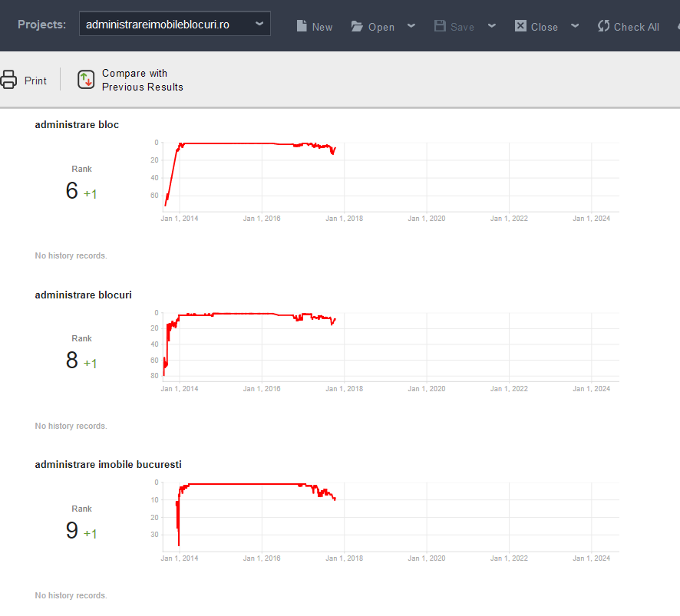Click the Print text label
This screenshot has height=616, width=680.
point(36,79)
